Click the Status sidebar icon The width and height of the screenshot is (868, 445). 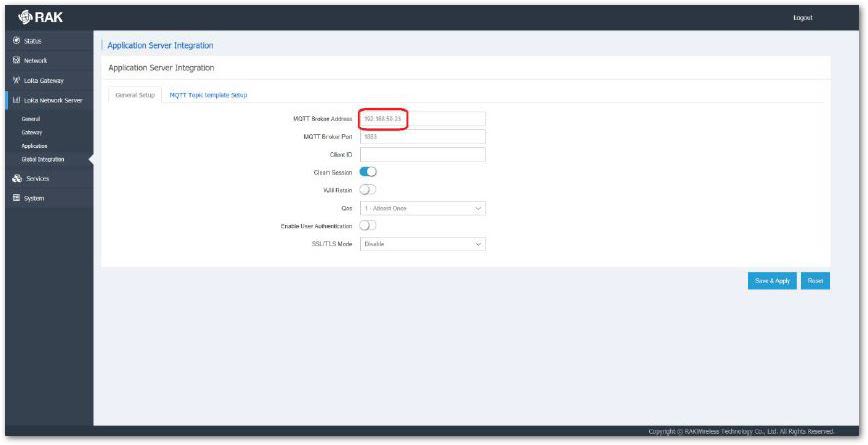click(16, 40)
